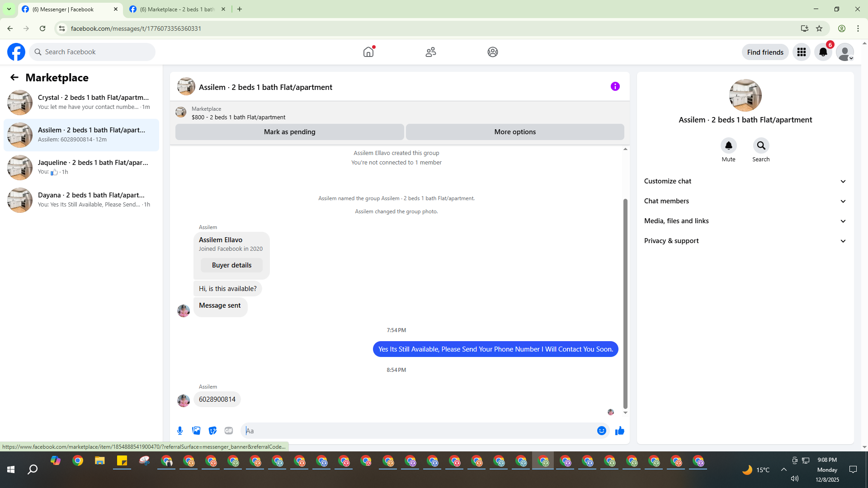Open the browser tab search dropdown

click(x=9, y=9)
